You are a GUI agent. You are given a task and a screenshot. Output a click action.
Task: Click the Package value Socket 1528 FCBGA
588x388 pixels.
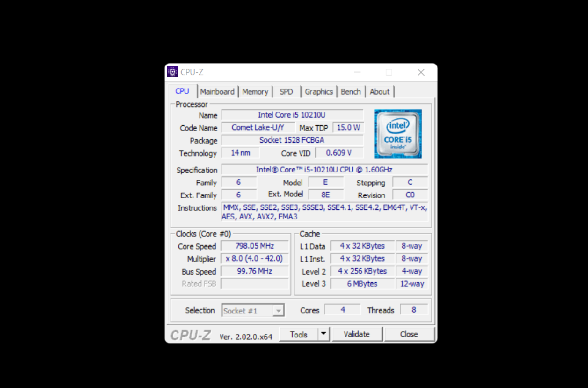(292, 140)
